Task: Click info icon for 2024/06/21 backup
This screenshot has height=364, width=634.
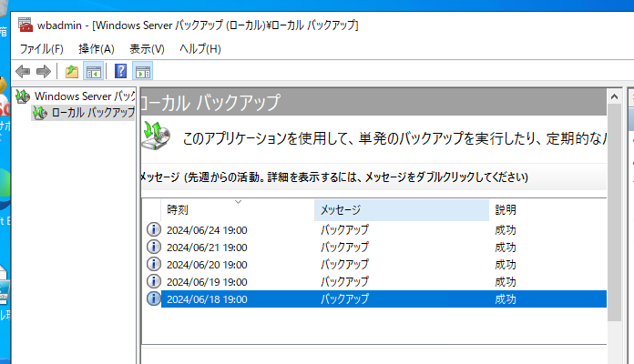Action: [x=154, y=247]
